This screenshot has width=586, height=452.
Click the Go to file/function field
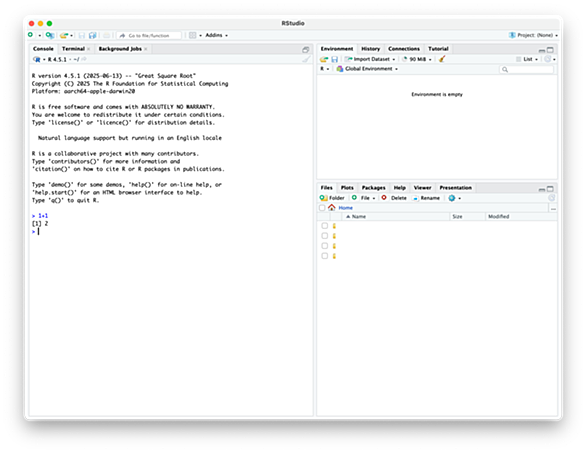coord(149,36)
